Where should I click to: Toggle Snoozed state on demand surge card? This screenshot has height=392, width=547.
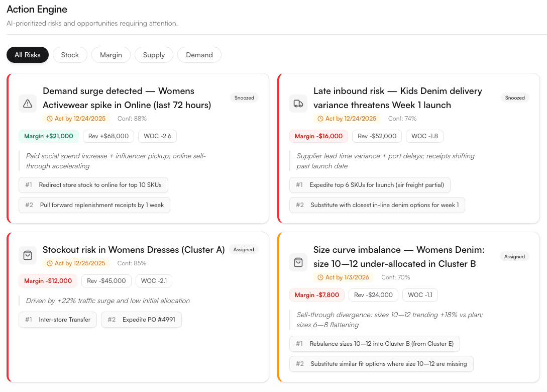244,97
